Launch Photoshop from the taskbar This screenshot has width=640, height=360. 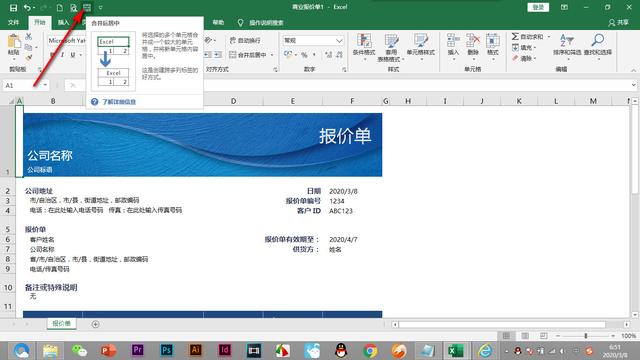[x=166, y=351]
